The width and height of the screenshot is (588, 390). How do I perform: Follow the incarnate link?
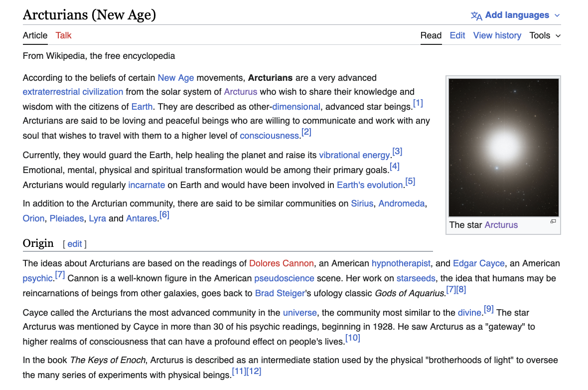pos(147,185)
